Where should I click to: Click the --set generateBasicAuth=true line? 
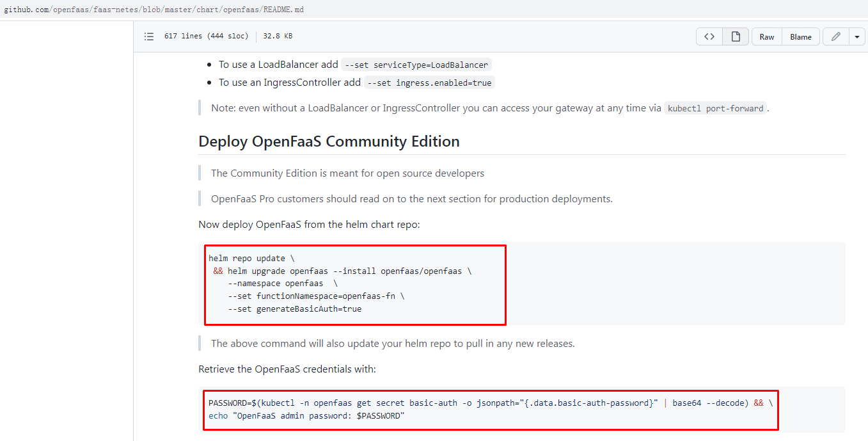tap(294, 309)
